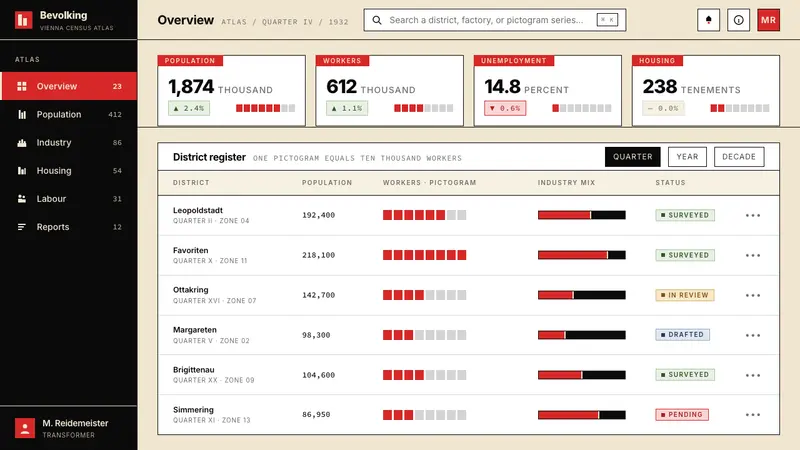Click Favoriten SURVEYED status badge
800x450 pixels.
pyautogui.click(x=685, y=255)
